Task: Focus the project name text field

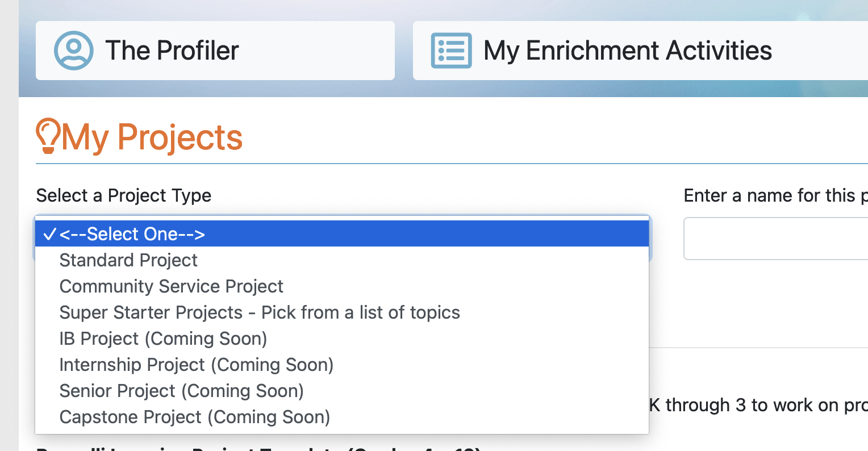Action: [x=776, y=239]
